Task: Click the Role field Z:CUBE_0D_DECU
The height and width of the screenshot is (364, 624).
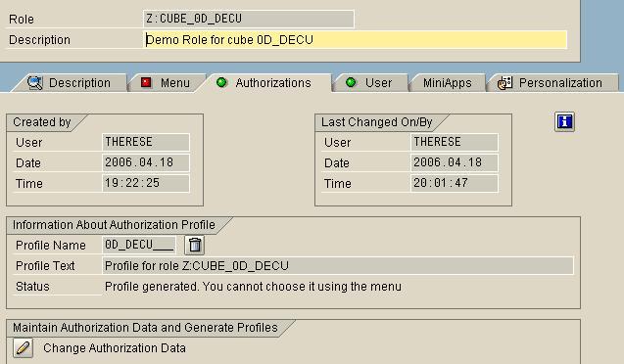Action: 249,19
